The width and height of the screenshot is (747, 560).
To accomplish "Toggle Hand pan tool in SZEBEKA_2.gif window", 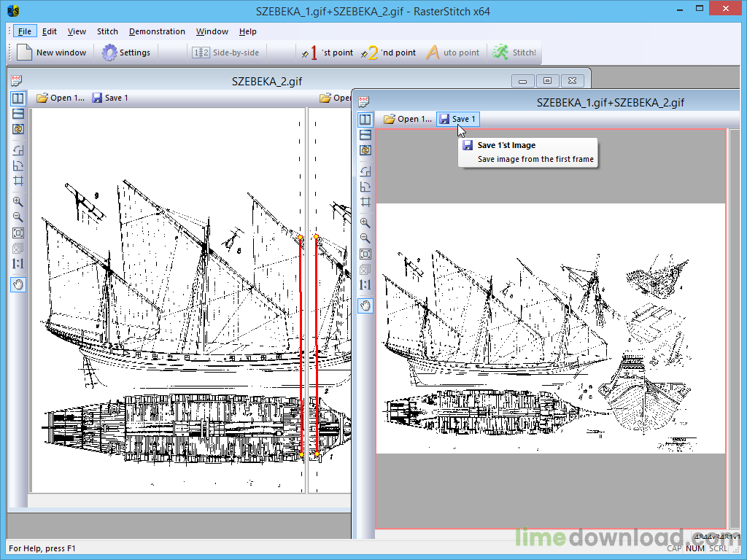I will (x=18, y=284).
